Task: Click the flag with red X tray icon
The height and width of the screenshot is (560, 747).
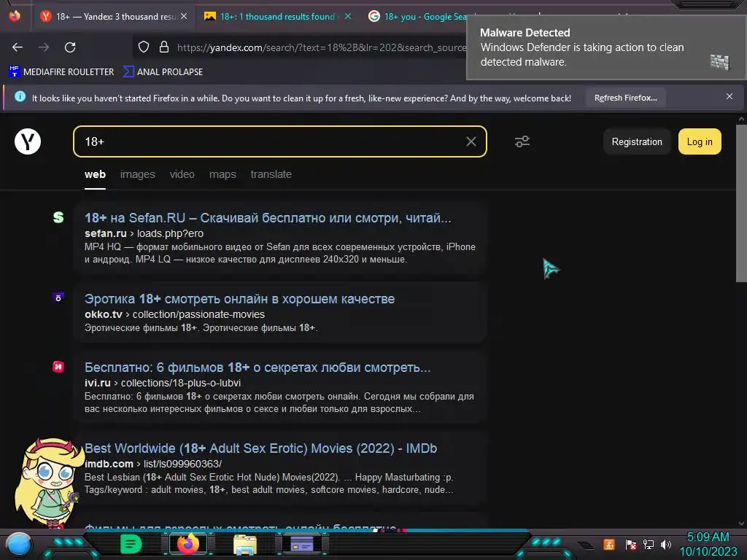Action: click(630, 544)
